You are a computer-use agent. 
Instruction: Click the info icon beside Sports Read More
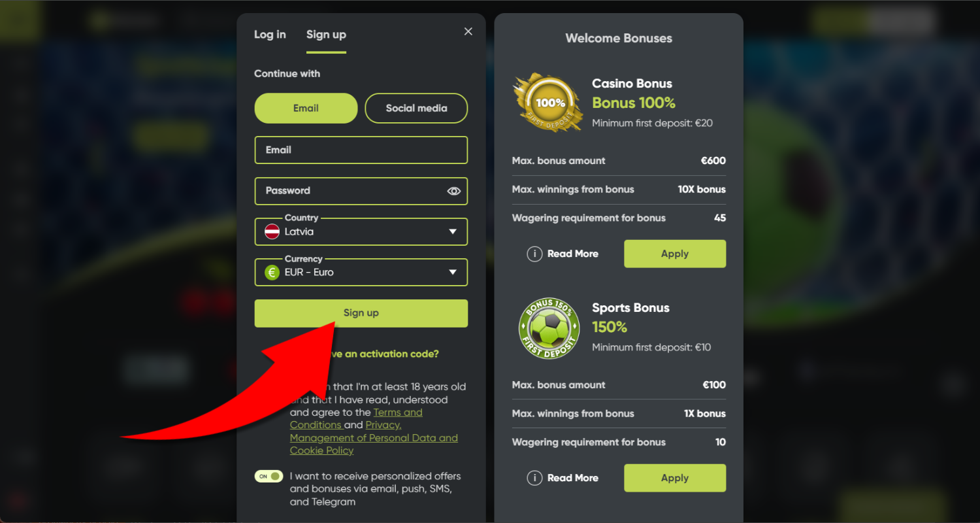534,478
